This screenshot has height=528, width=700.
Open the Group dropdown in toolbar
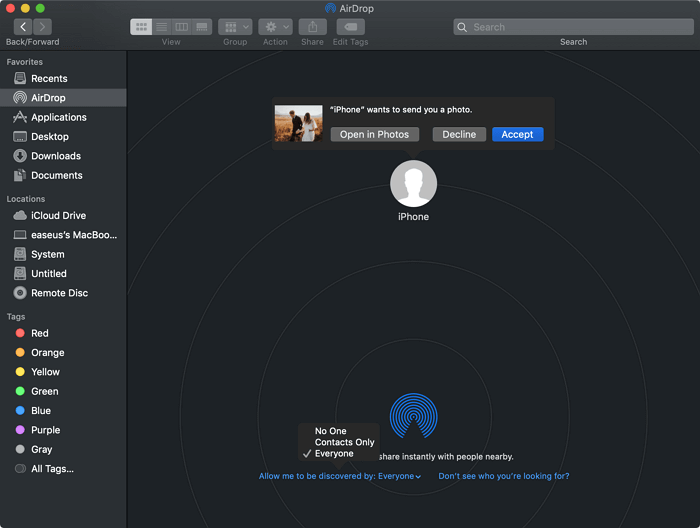click(235, 27)
